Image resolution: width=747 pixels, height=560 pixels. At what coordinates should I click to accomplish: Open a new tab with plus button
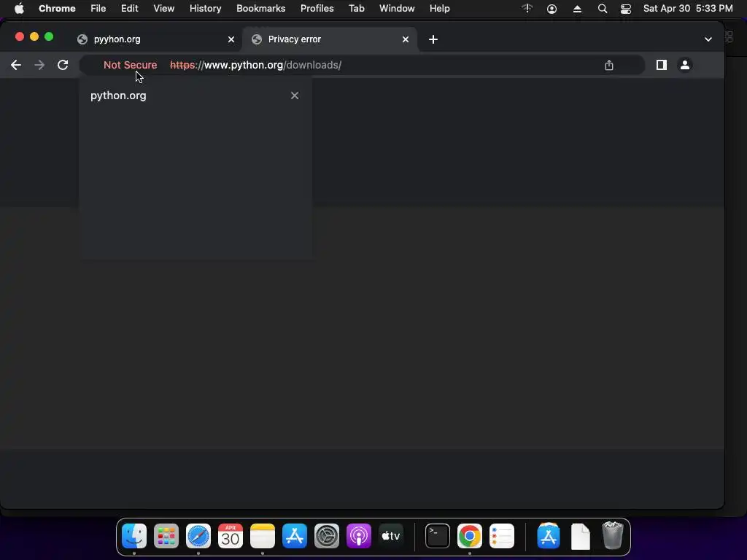pyautogui.click(x=433, y=39)
